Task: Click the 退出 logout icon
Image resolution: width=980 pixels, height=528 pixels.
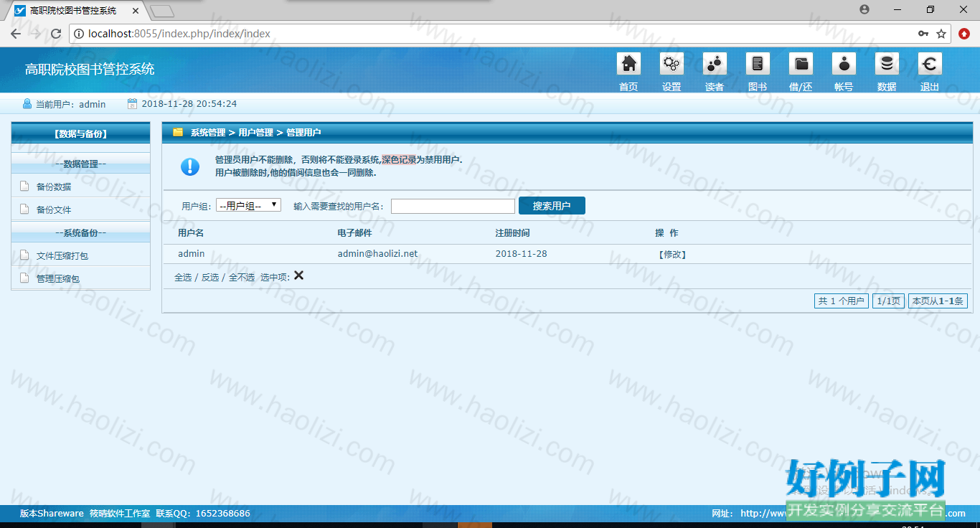Action: (x=930, y=64)
